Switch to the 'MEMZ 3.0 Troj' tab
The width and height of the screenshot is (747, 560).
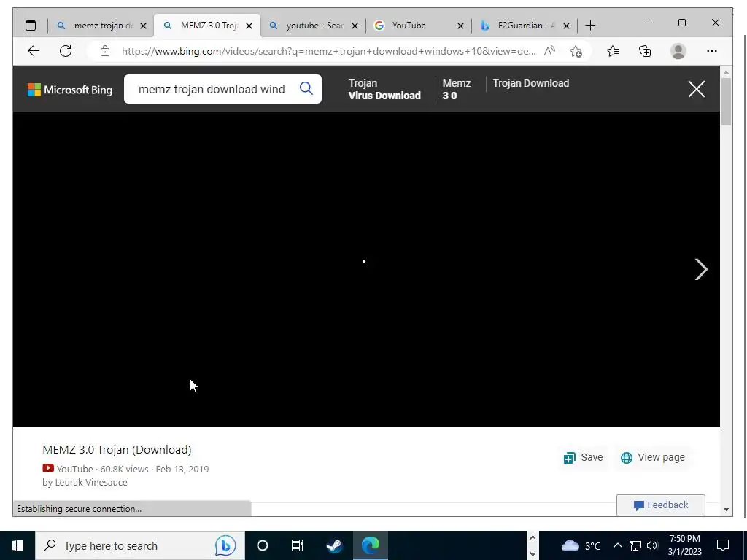207,26
